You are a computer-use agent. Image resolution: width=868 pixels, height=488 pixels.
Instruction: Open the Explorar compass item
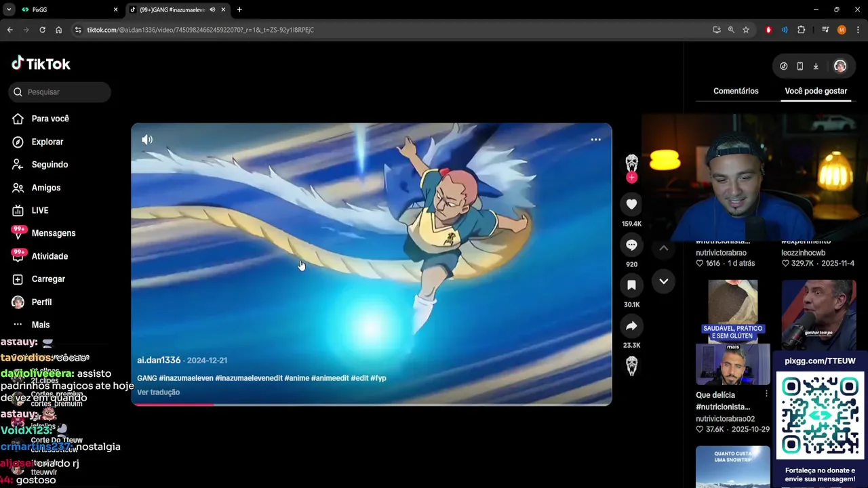click(x=38, y=142)
